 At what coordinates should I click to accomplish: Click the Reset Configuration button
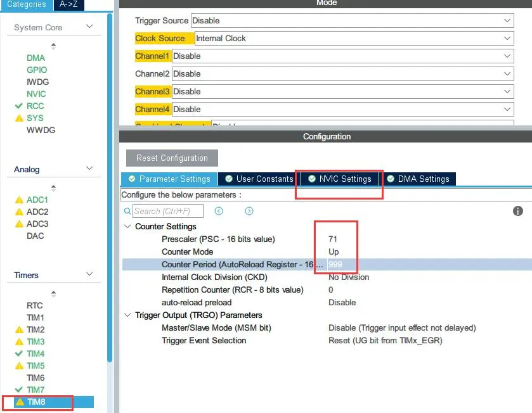[x=172, y=158]
